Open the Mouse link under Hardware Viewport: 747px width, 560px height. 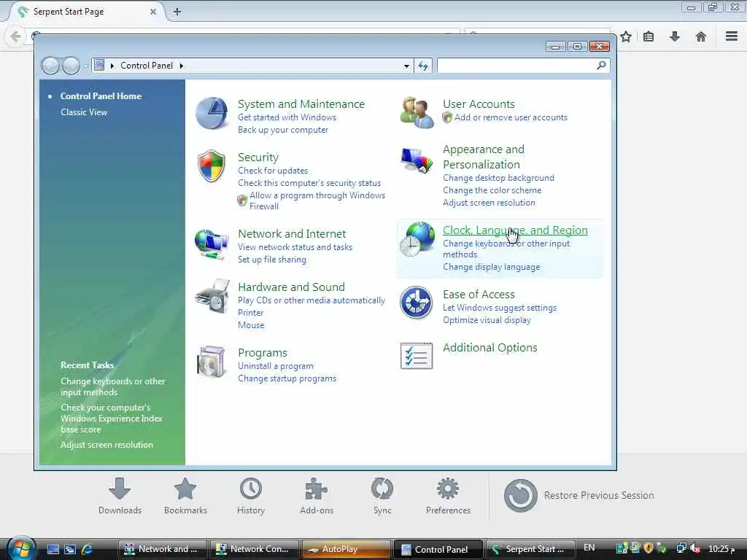(x=251, y=325)
